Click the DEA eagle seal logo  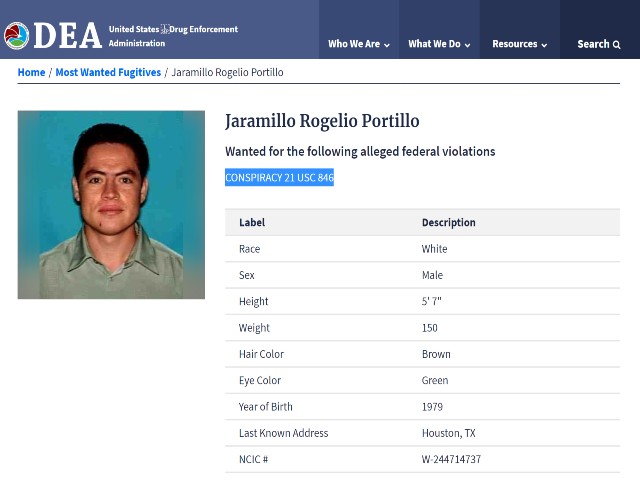pyautogui.click(x=16, y=36)
